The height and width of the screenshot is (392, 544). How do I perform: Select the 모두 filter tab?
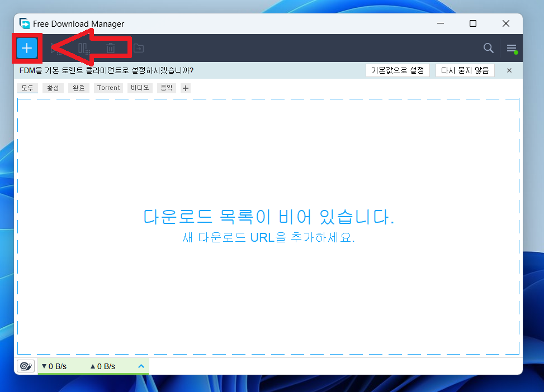pyautogui.click(x=27, y=88)
